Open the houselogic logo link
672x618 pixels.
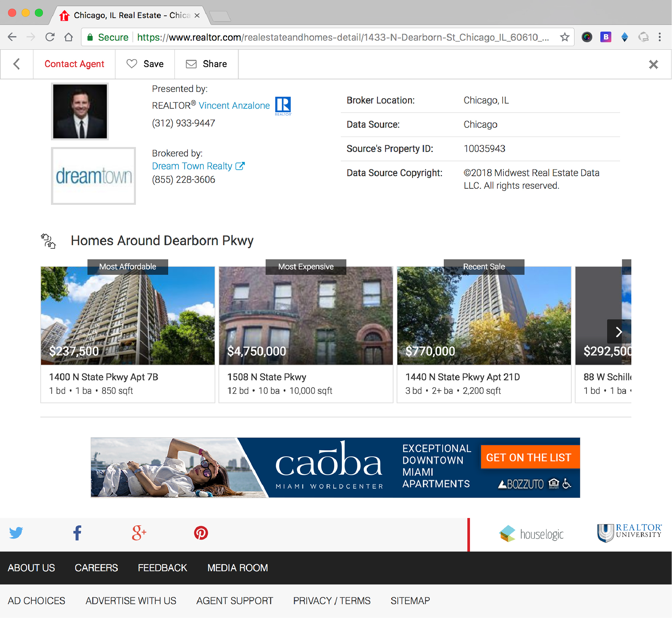click(531, 534)
